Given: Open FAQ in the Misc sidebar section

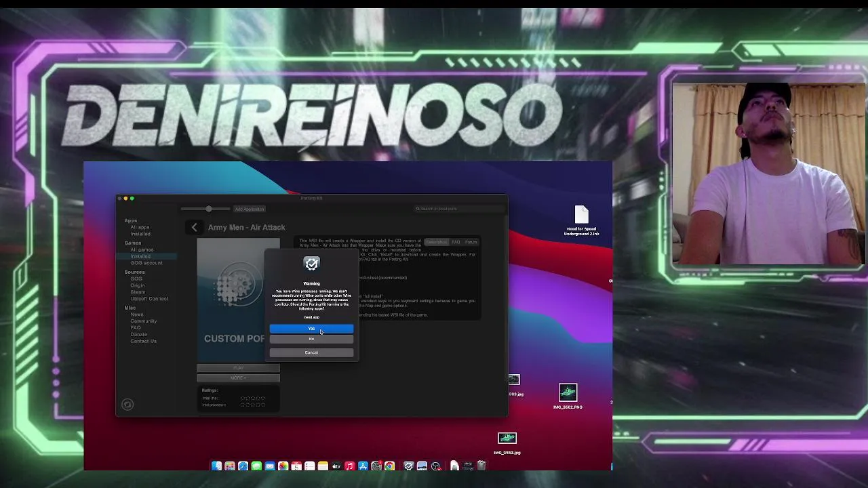Looking at the screenshot, I should point(136,328).
